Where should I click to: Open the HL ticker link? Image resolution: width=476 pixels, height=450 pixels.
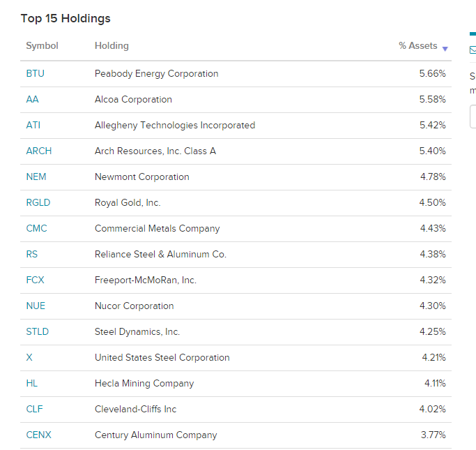[31, 384]
